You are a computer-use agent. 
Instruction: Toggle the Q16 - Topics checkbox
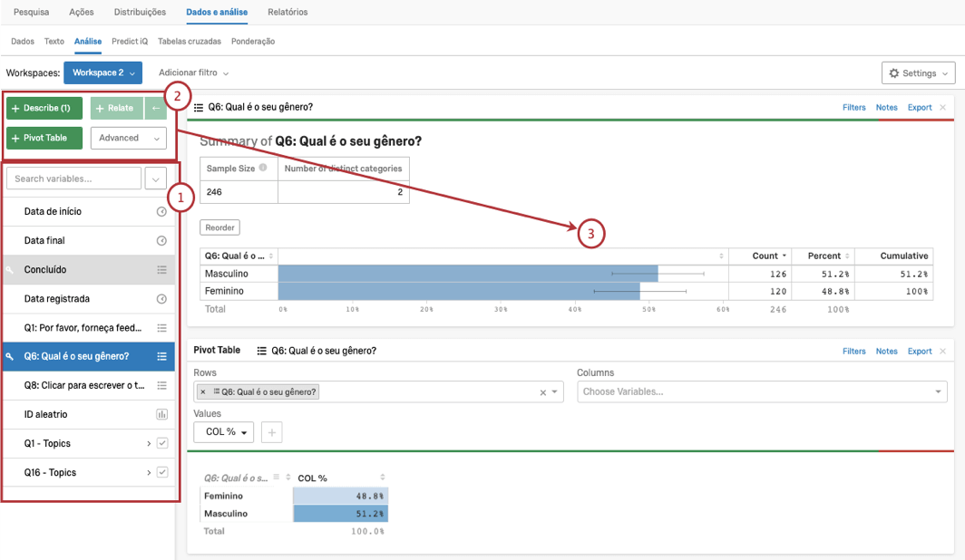click(162, 472)
